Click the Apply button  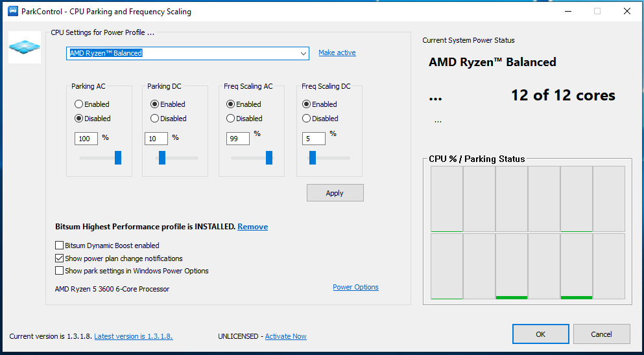click(335, 193)
